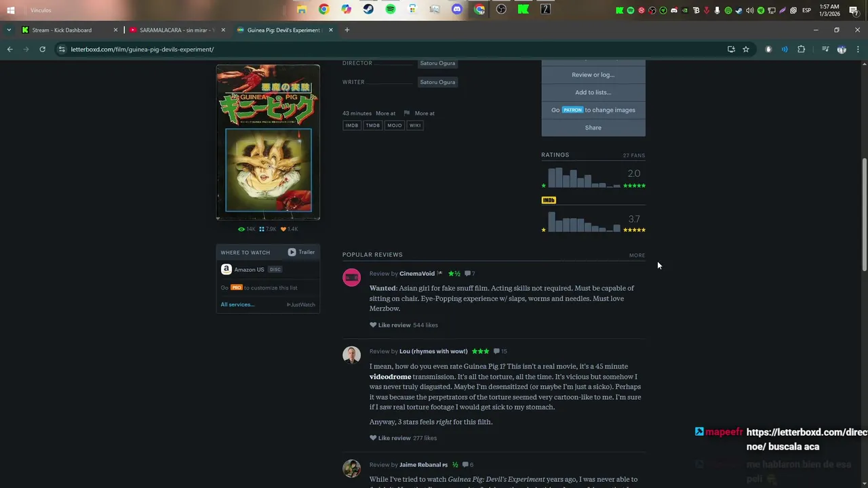
Task: Click writer Satoru Ogura tag
Action: click(437, 82)
